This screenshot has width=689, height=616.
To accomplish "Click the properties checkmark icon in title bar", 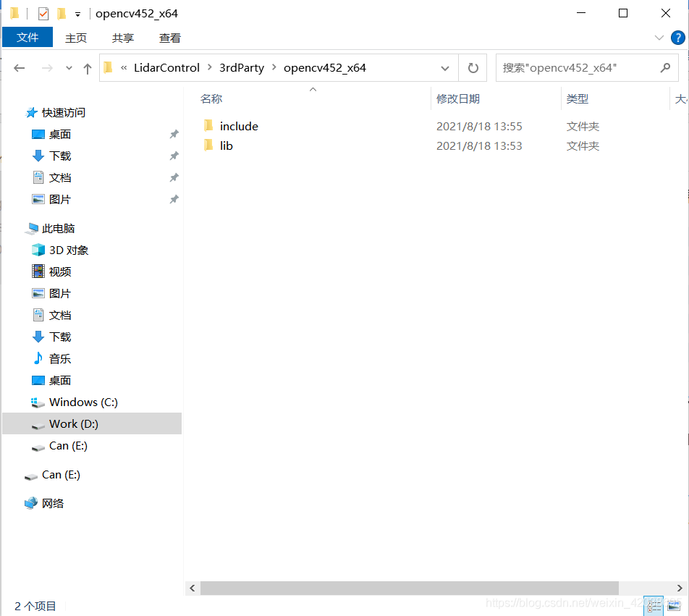I will [x=43, y=14].
